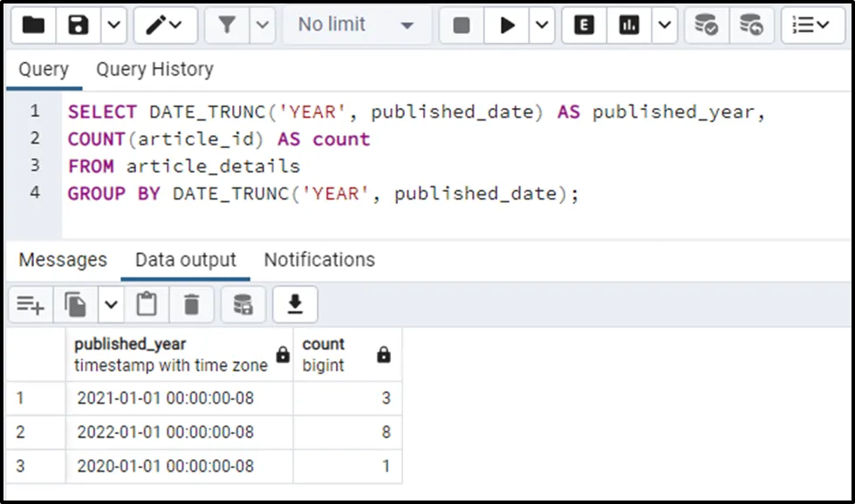This screenshot has width=855, height=504.
Task: Click the Rollback database icon
Action: click(x=750, y=25)
